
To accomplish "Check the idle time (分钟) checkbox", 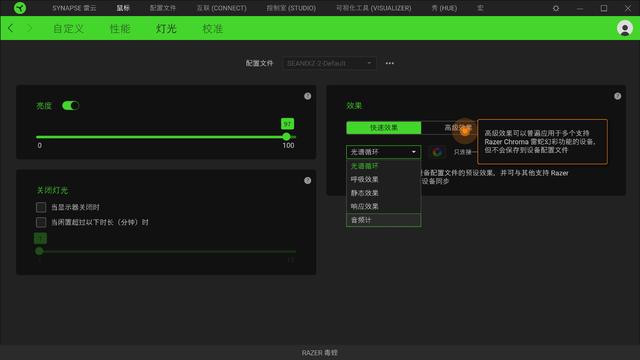I will click(x=41, y=222).
